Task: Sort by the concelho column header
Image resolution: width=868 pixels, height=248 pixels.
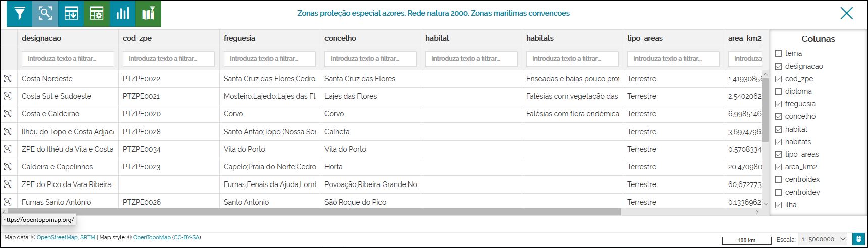Action: click(340, 38)
